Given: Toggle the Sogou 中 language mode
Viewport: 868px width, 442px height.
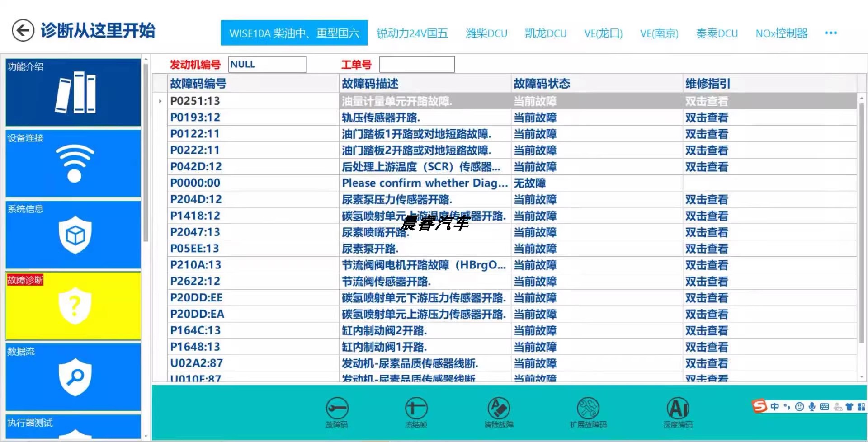Looking at the screenshot, I should tap(775, 407).
